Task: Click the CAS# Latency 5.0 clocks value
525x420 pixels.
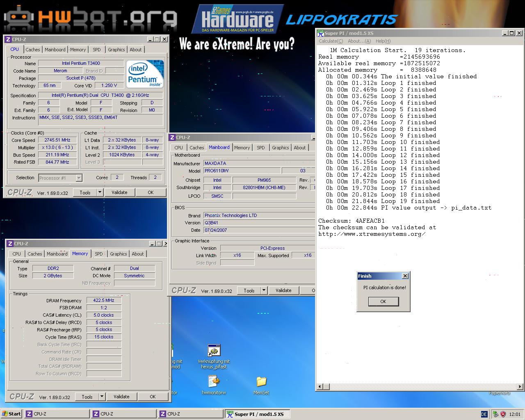Action: [104, 315]
